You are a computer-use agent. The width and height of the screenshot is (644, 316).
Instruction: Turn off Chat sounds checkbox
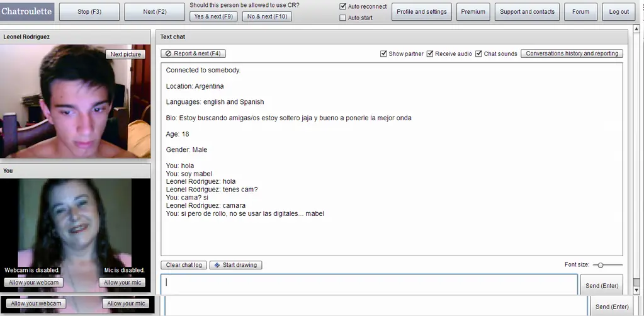pos(479,54)
